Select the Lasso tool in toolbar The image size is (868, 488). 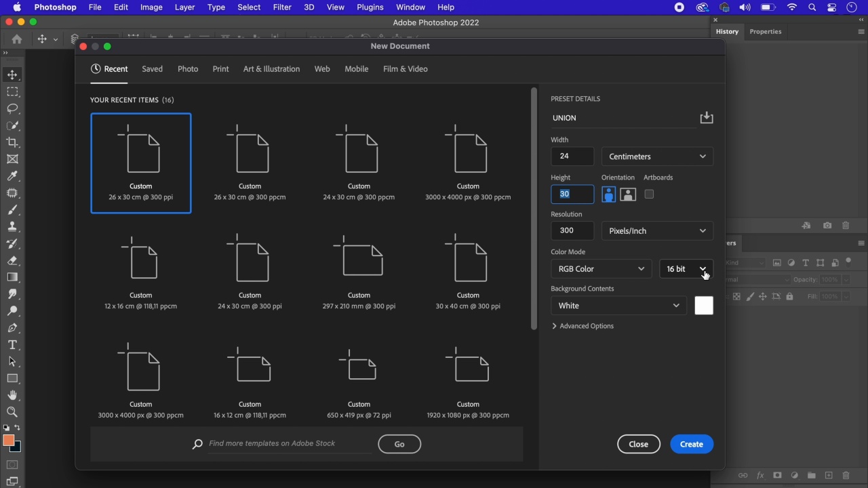tap(12, 108)
